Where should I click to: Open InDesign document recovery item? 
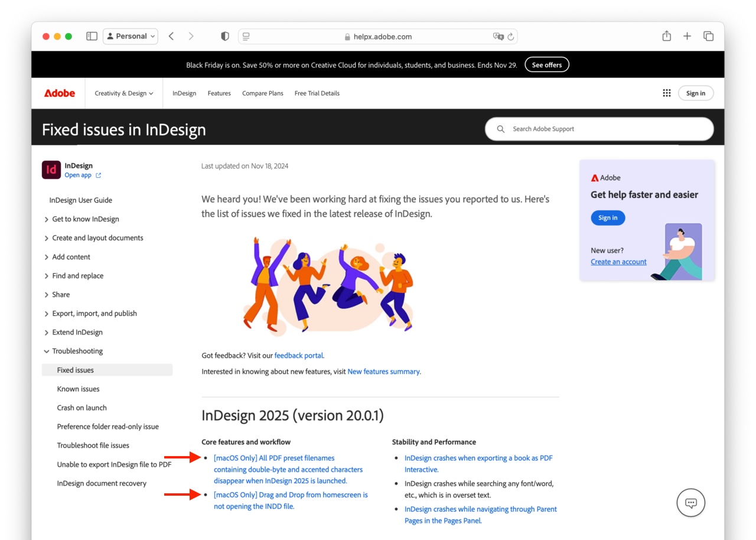(x=102, y=483)
